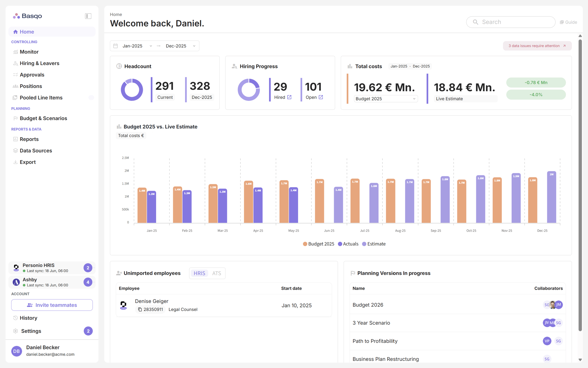Image resolution: width=588 pixels, height=368 pixels.
Task: Switch to the ATS tab
Action: pos(216,273)
